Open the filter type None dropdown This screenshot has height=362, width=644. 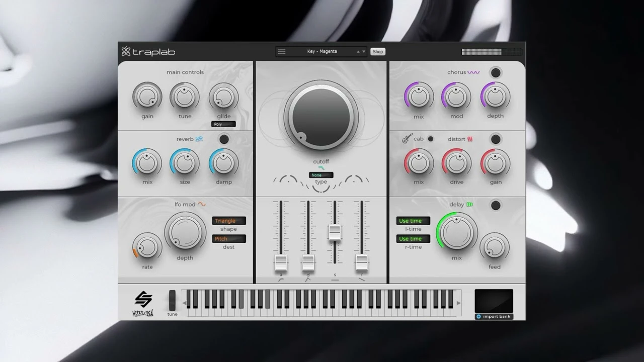click(x=321, y=175)
